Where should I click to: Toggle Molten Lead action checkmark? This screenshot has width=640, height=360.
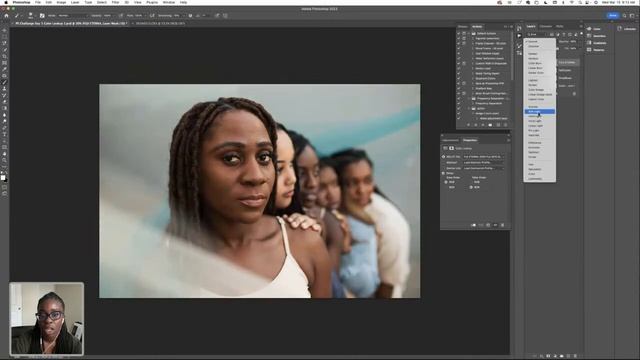[459, 69]
